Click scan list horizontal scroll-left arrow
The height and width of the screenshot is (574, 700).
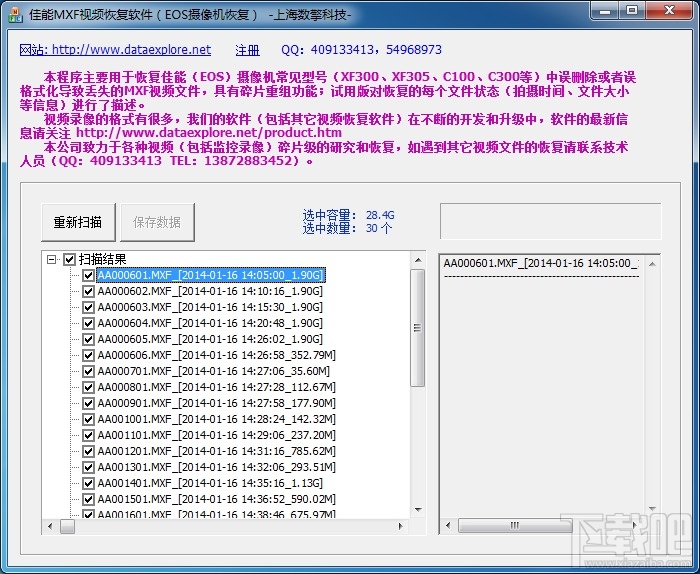[x=50, y=527]
